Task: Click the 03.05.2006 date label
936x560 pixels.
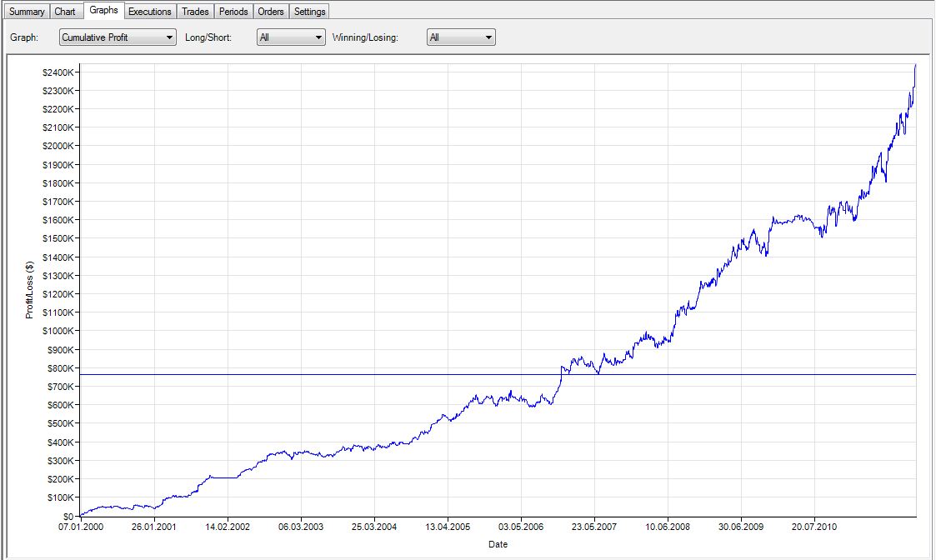Action: pos(521,527)
